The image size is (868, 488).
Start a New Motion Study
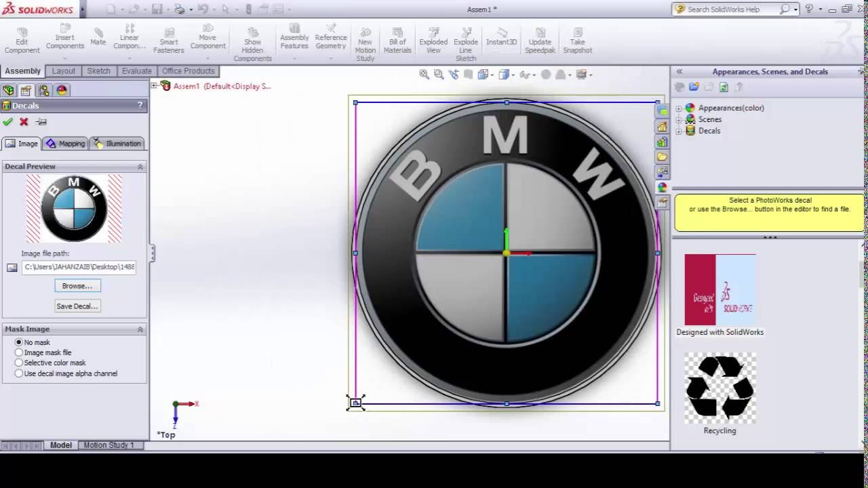(365, 45)
